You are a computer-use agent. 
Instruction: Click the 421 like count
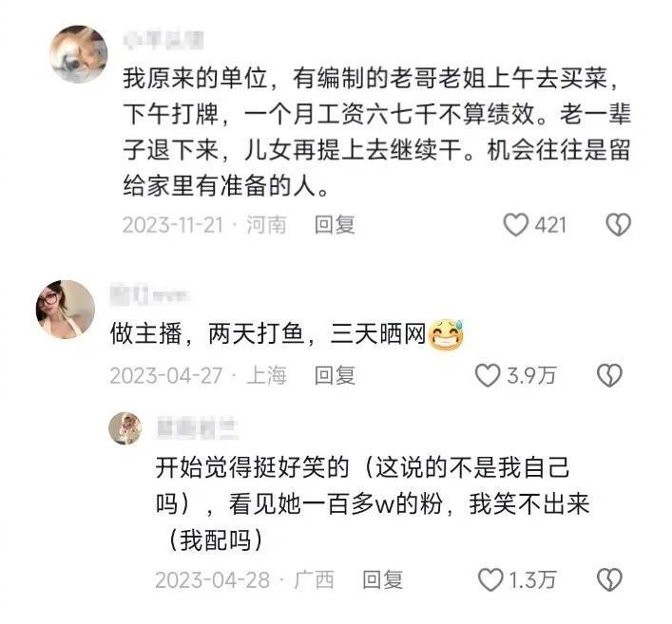pos(550,225)
